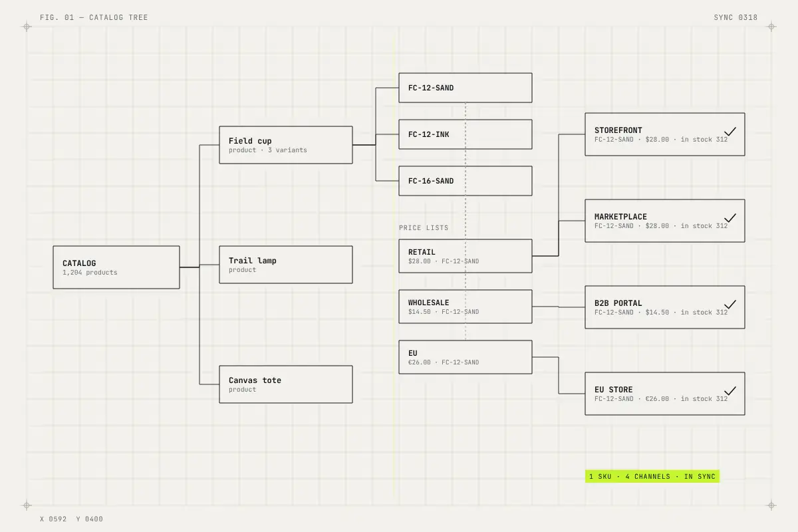This screenshot has height=532, width=798.
Task: Select the RETAIL price list box
Action: [465, 256]
